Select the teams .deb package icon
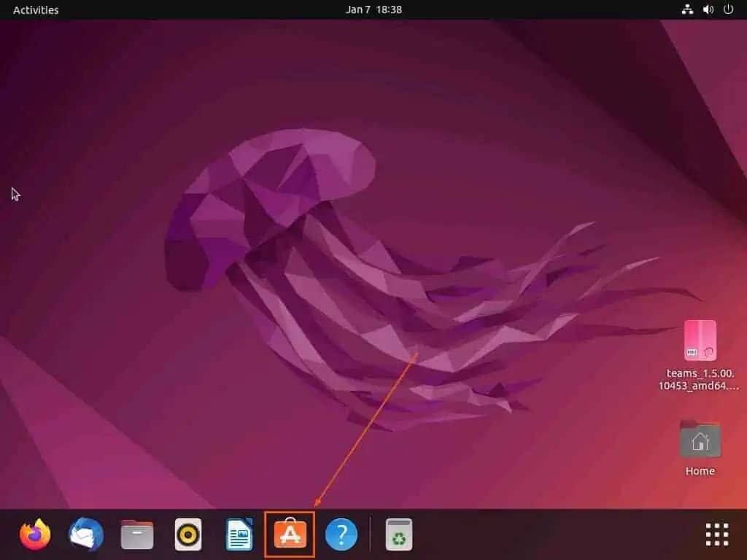Viewport: 747px width, 560px height. (x=700, y=341)
